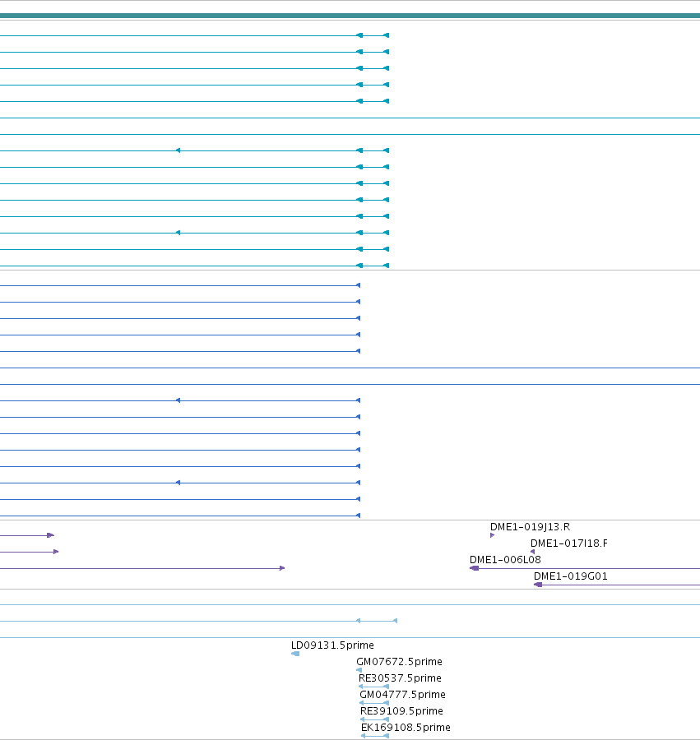Select the GM04777.5prime EST label
Image resolution: width=700 pixels, height=740 pixels.
(x=402, y=695)
